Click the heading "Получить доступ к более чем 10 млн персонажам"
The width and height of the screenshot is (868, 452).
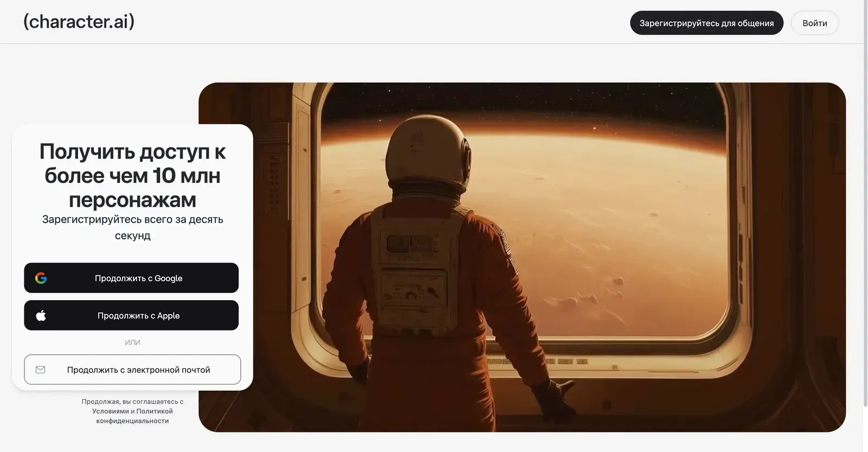132,175
